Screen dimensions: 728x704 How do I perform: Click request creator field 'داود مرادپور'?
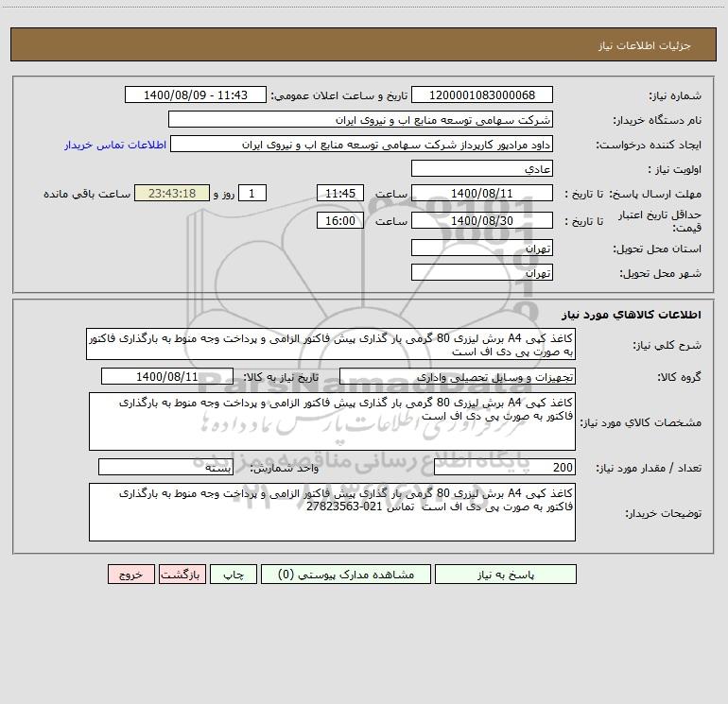pyautogui.click(x=362, y=144)
